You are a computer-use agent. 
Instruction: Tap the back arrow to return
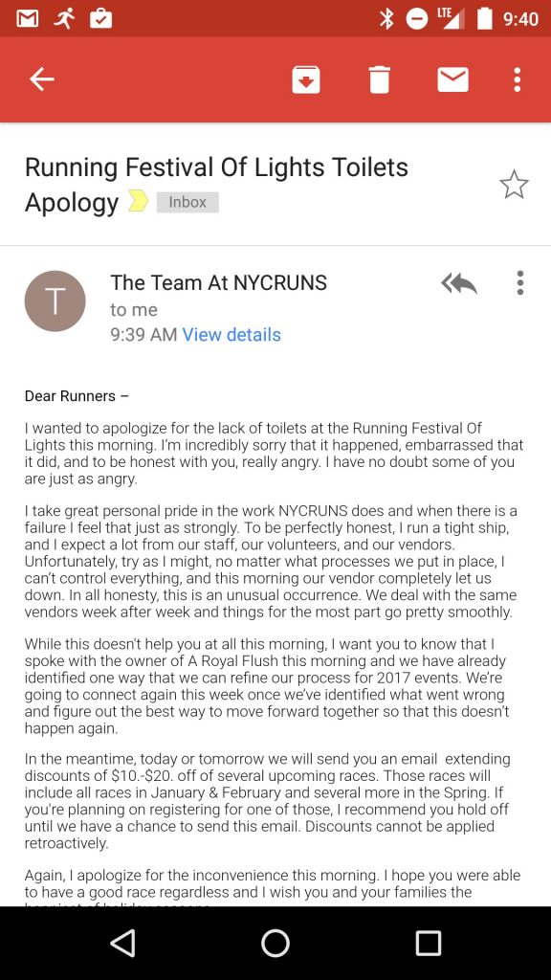tap(42, 79)
